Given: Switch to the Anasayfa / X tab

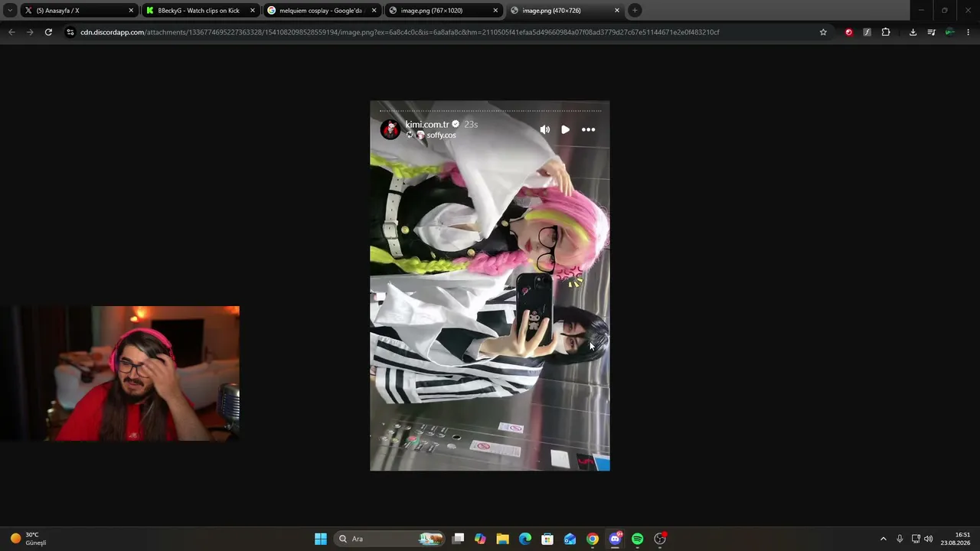Looking at the screenshot, I should pos(80,11).
